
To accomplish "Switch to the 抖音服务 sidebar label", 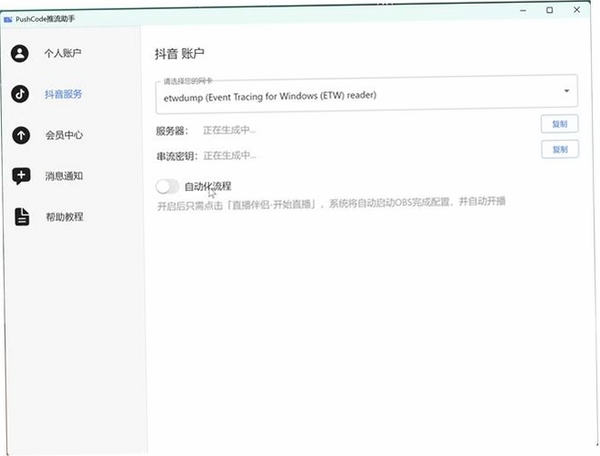I will 63,94.
